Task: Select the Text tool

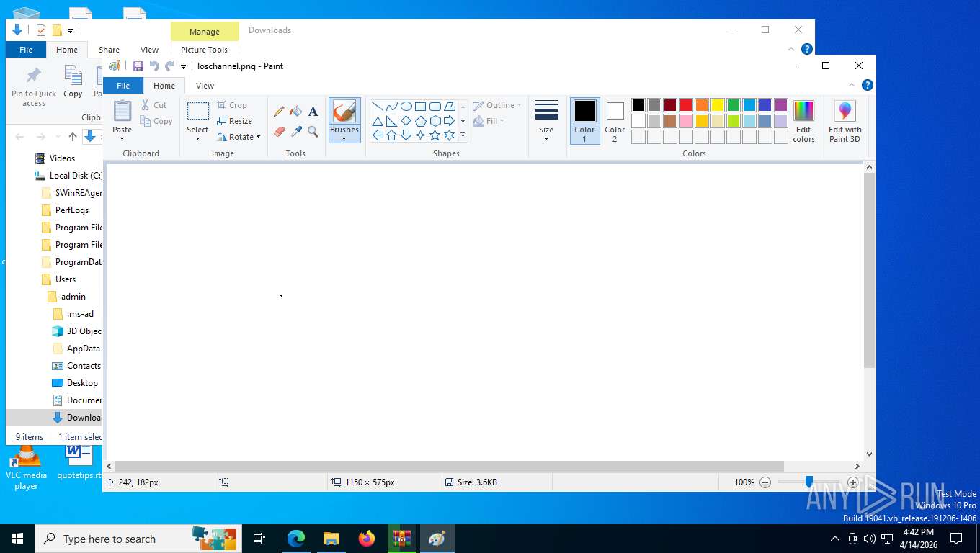Action: coord(313,111)
